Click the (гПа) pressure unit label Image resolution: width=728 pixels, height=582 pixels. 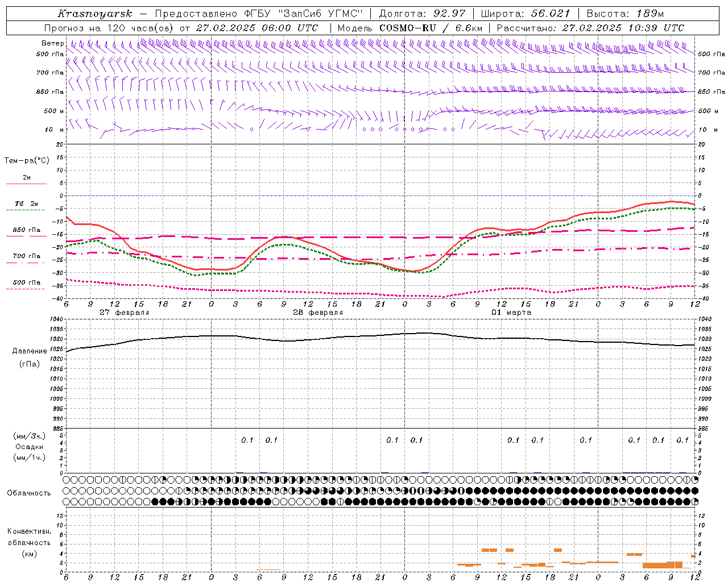pos(30,364)
